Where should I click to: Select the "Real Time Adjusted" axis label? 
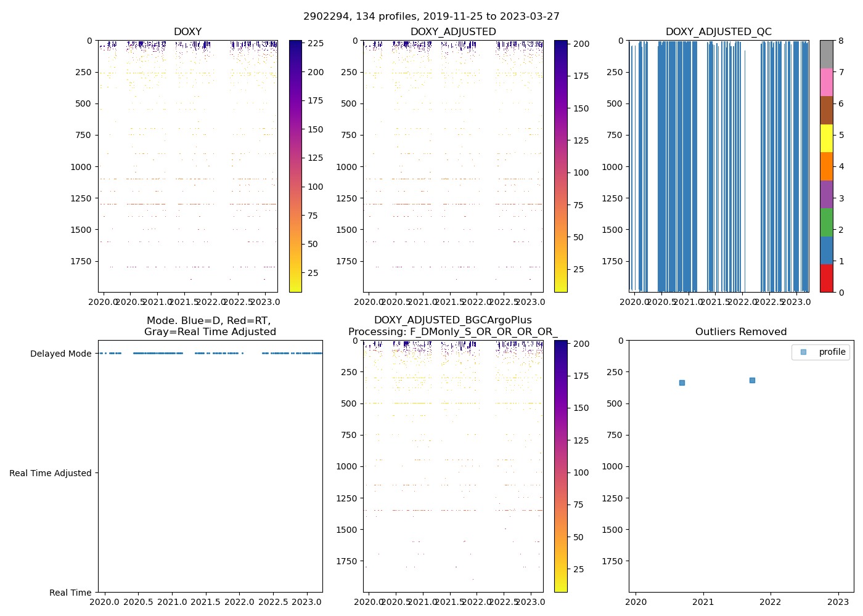coord(50,473)
